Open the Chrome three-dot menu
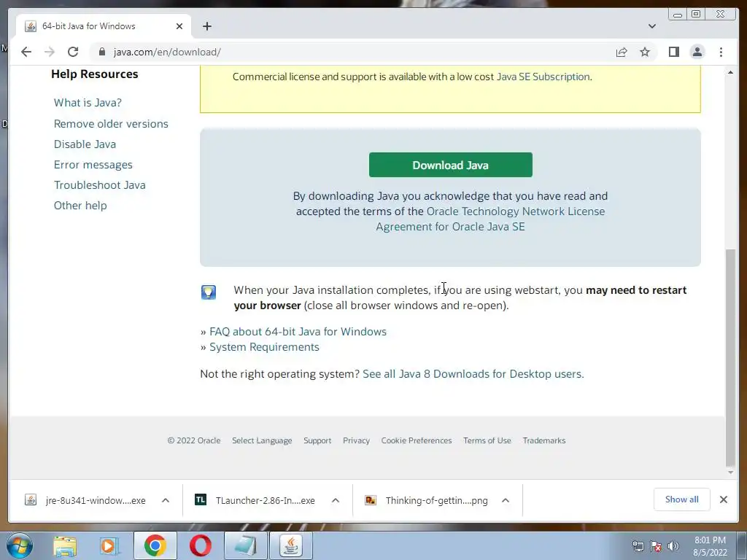Image resolution: width=747 pixels, height=560 pixels. tap(721, 52)
